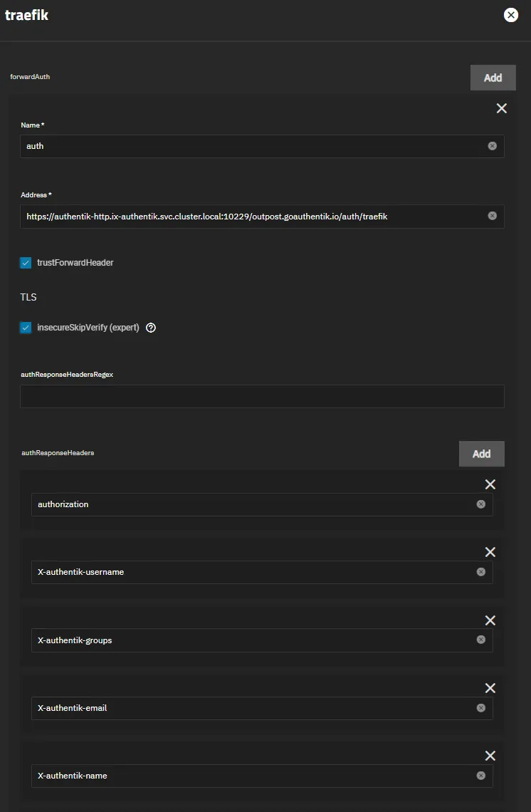The image size is (531, 812).
Task: Click the authResponseHeadersRegex input field
Action: (262, 397)
